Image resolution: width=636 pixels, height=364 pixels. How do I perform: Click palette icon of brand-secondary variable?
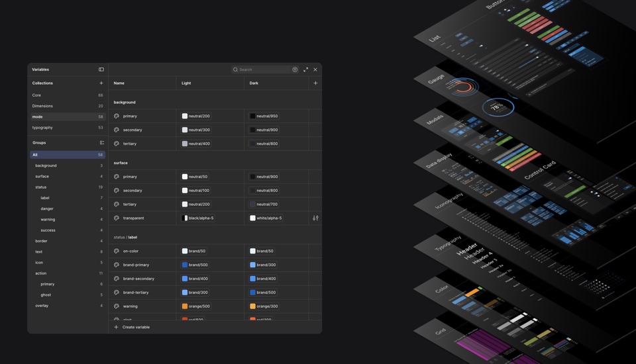pyautogui.click(x=117, y=279)
